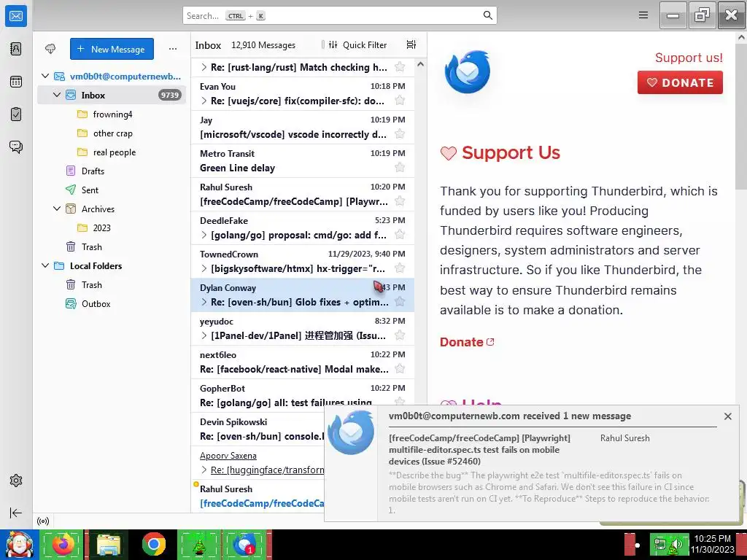
Task: Click the New Message button
Action: 112,49
